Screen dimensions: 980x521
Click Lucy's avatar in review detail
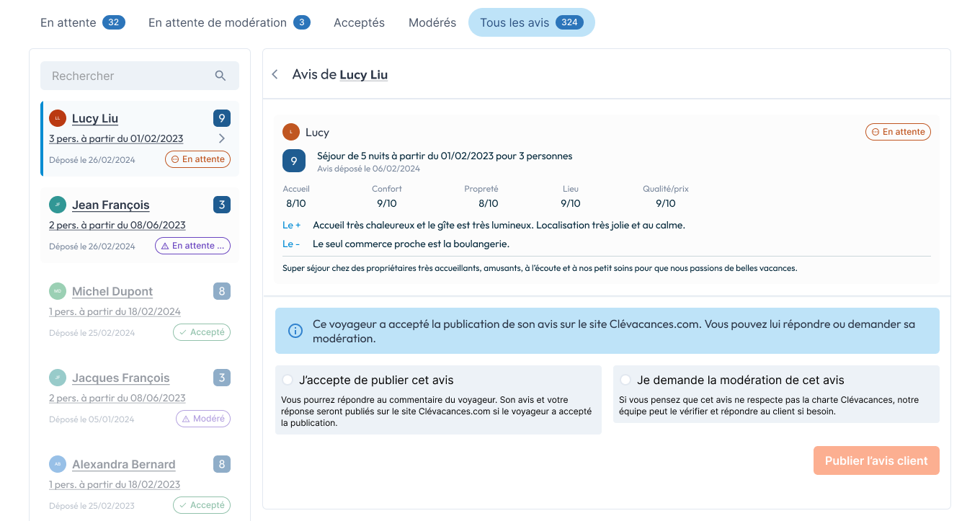(x=291, y=132)
